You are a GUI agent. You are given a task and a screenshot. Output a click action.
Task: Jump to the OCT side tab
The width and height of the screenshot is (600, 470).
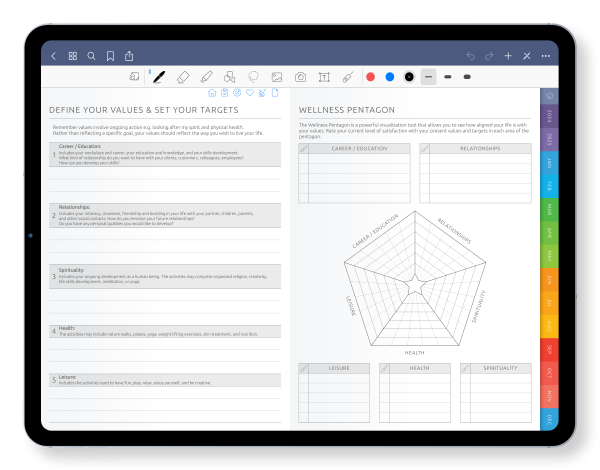549,373
